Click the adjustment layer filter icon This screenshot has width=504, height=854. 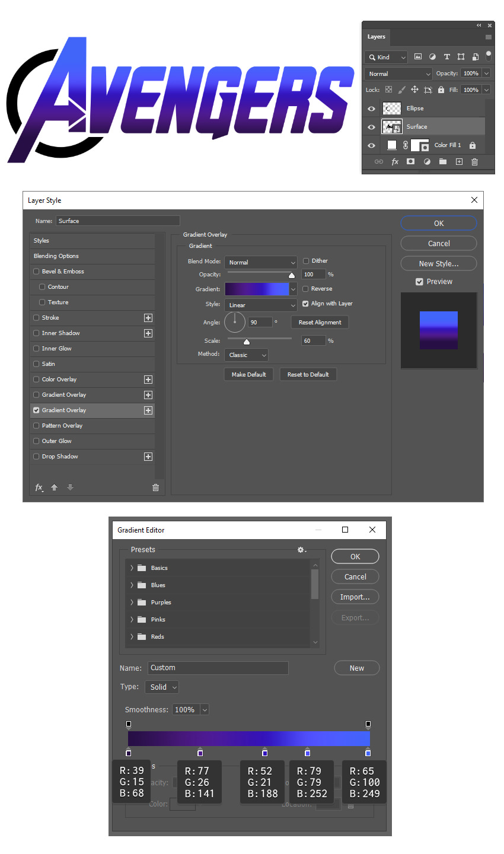click(x=432, y=57)
